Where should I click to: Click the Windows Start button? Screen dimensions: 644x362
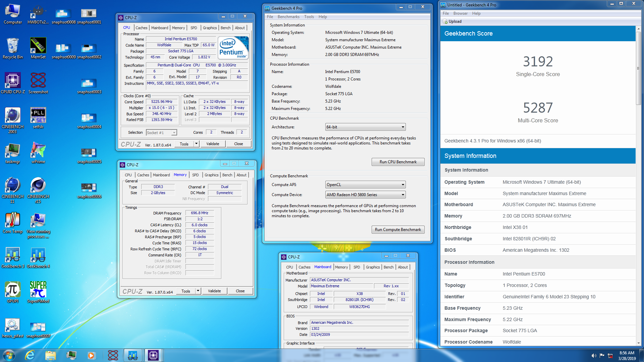9,355
